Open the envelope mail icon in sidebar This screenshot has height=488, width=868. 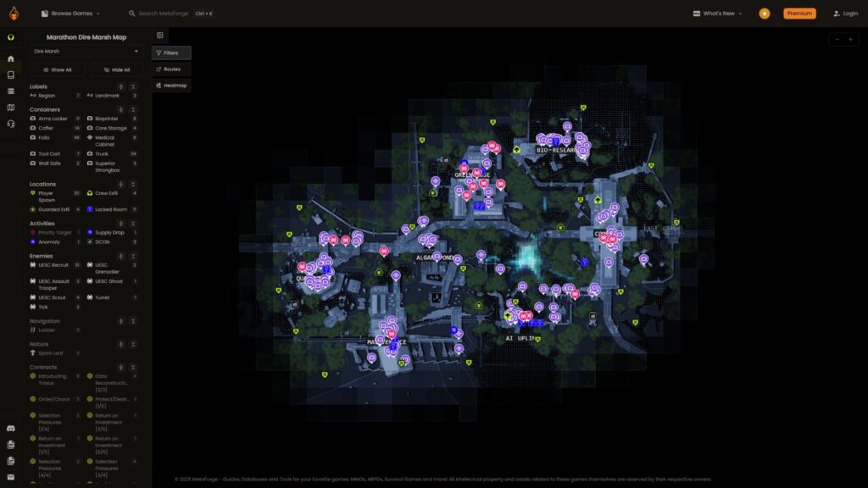pyautogui.click(x=10, y=477)
